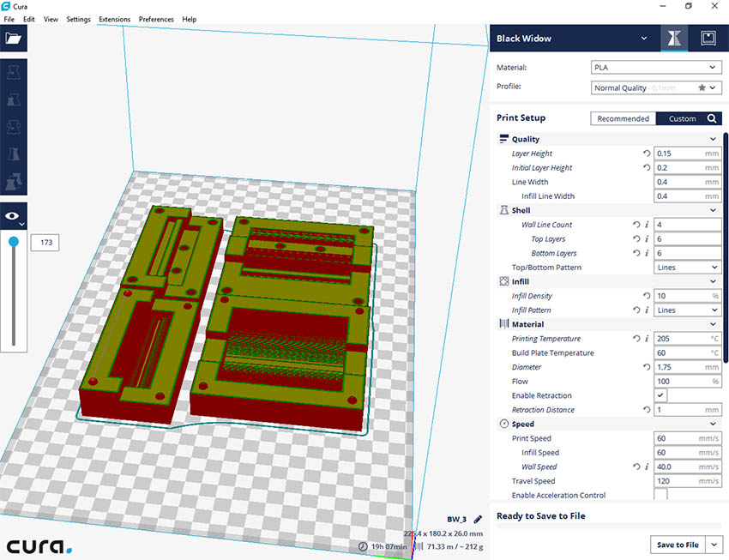The image size is (729, 560).
Task: Show info for Bottom Layers
Action: pyautogui.click(x=647, y=253)
